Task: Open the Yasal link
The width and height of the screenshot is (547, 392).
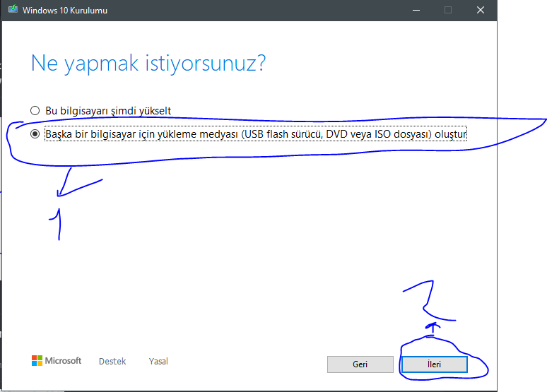Action: [x=158, y=362]
